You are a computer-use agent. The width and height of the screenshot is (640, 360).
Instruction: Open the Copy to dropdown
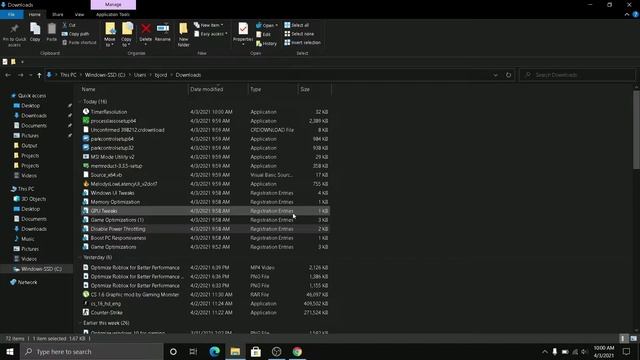coord(127,35)
